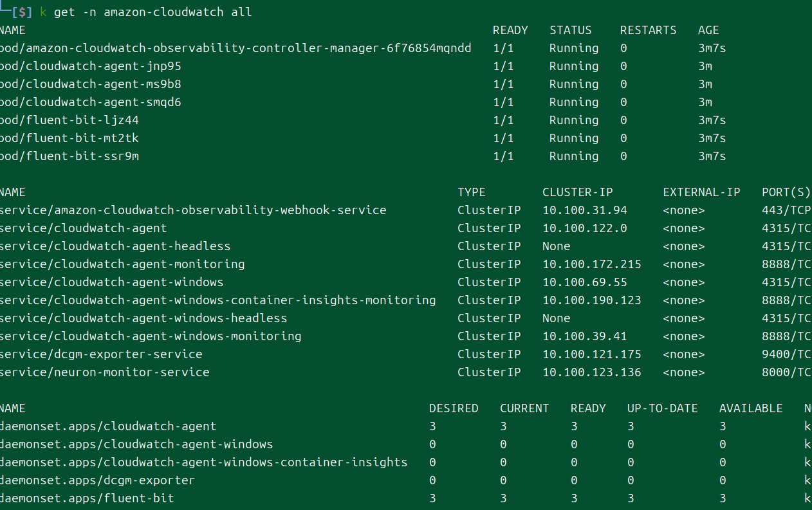Select the CURRENT column header
This screenshot has height=510, width=812.
pos(524,408)
